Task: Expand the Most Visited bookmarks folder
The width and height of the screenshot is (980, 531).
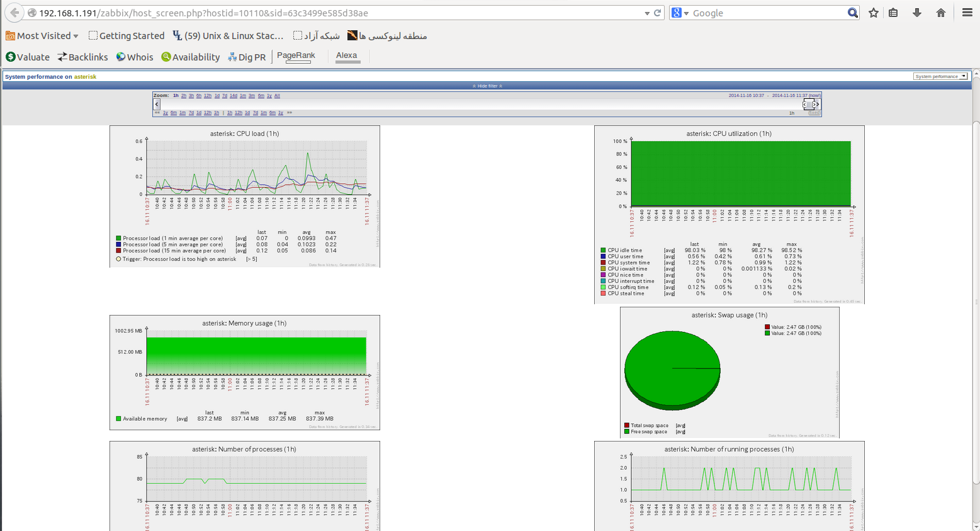Action: 42,36
